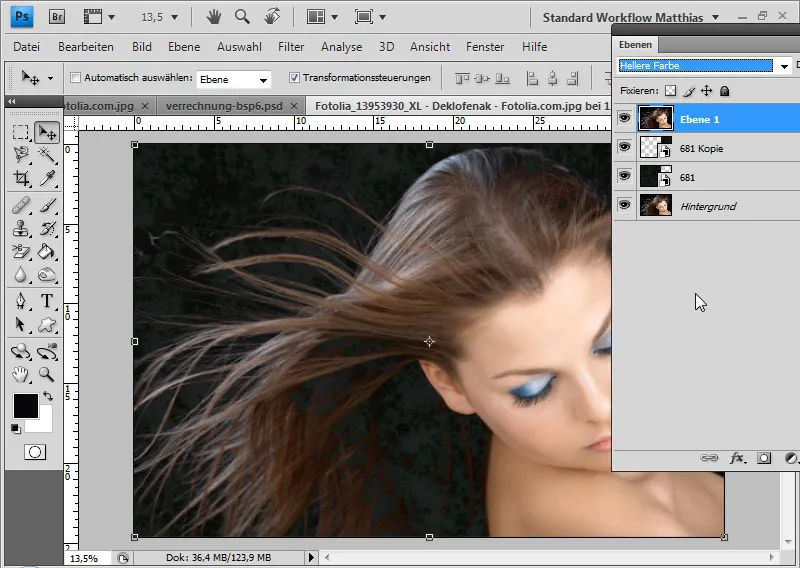Click the 'Hintergrund' layer thumbnail
The height and width of the screenshot is (568, 800).
tap(656, 205)
